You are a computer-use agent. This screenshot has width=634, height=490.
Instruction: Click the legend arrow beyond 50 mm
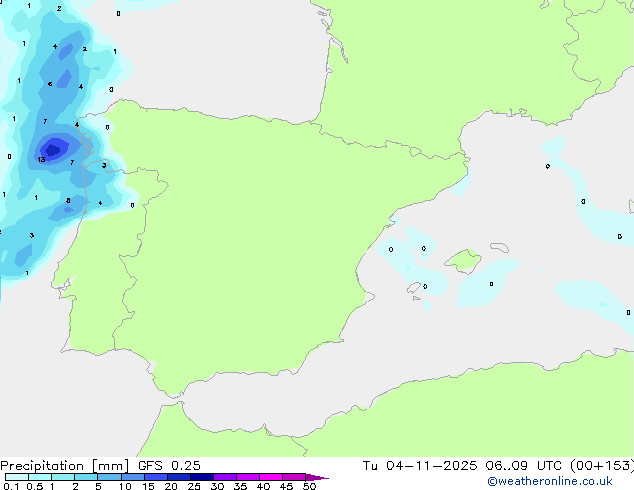click(317, 477)
